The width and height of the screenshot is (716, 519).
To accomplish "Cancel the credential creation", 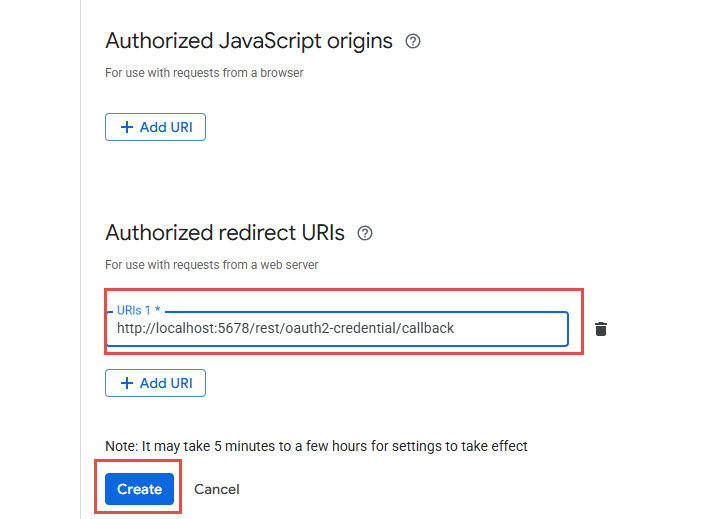I will [217, 489].
